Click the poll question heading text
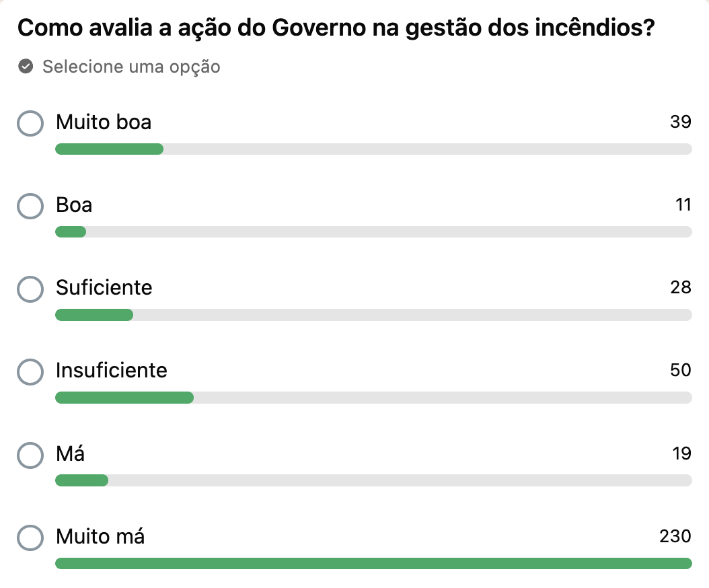This screenshot has width=709, height=588. click(336, 29)
